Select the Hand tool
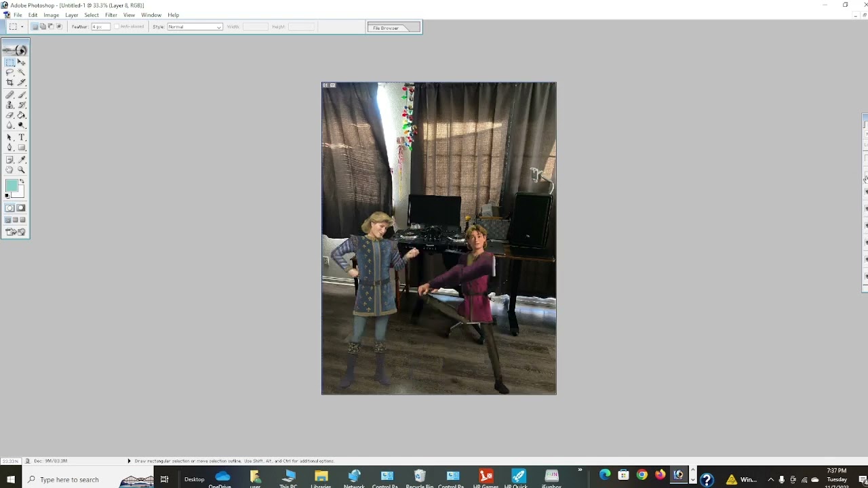The image size is (868, 488). click(x=9, y=169)
